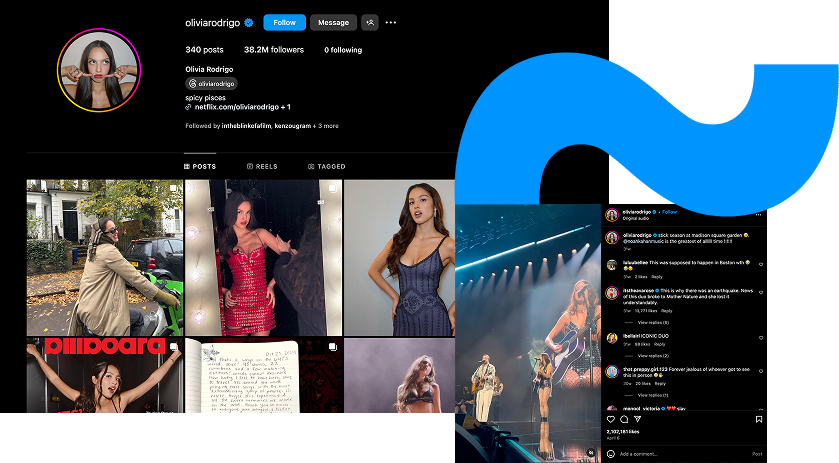Viewport: 839px width, 463px height.
Task: Reply to that.preppy.girl.123 comment
Action: [x=660, y=383]
